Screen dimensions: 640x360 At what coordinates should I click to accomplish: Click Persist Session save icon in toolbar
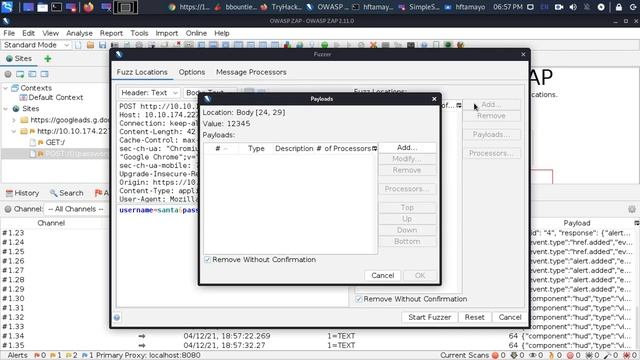pos(102,45)
